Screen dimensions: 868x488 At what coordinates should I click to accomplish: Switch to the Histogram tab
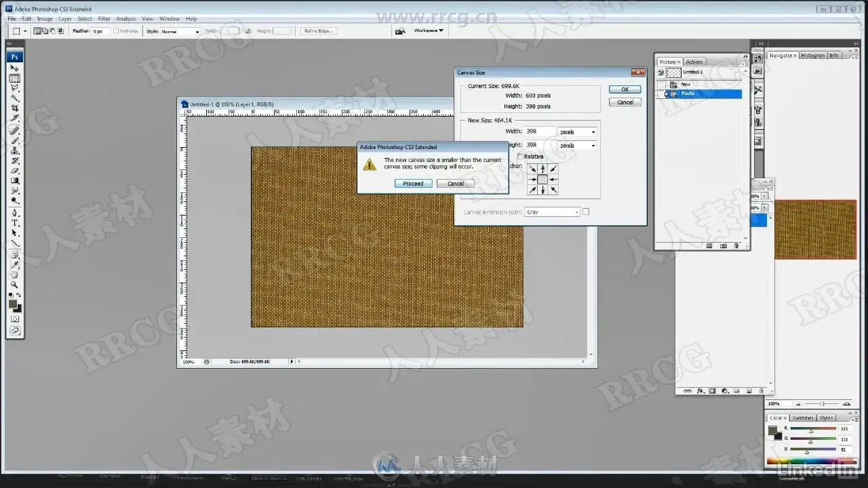pyautogui.click(x=812, y=56)
